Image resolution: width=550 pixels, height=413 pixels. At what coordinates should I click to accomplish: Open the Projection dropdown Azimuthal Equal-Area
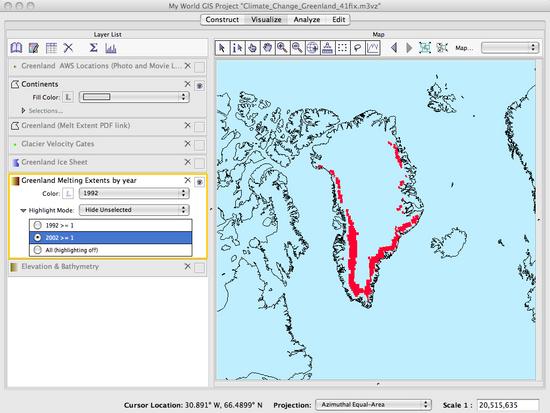coord(374,405)
